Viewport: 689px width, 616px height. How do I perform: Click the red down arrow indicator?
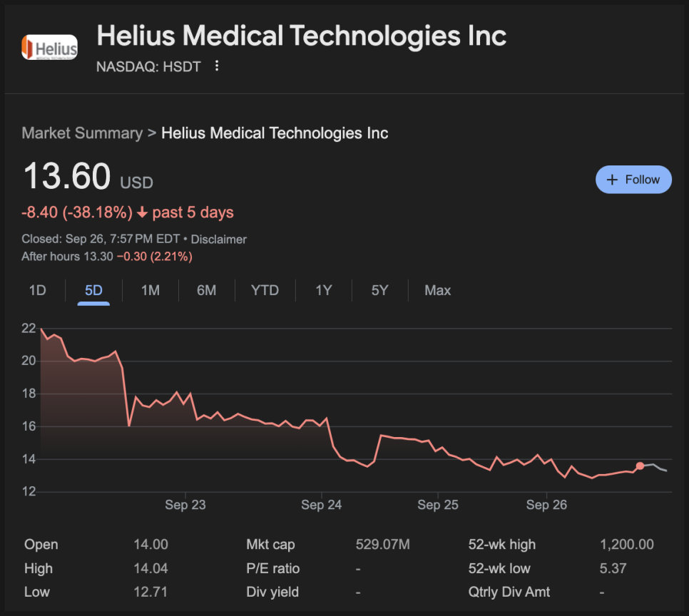[142, 212]
